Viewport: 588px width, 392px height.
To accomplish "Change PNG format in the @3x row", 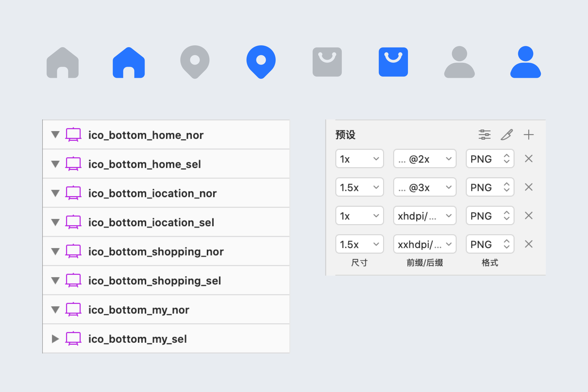I will pyautogui.click(x=490, y=187).
